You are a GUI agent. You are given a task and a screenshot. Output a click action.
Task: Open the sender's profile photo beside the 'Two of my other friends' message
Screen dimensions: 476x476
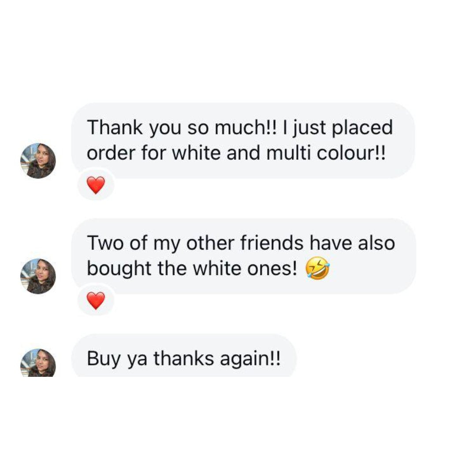(x=38, y=276)
